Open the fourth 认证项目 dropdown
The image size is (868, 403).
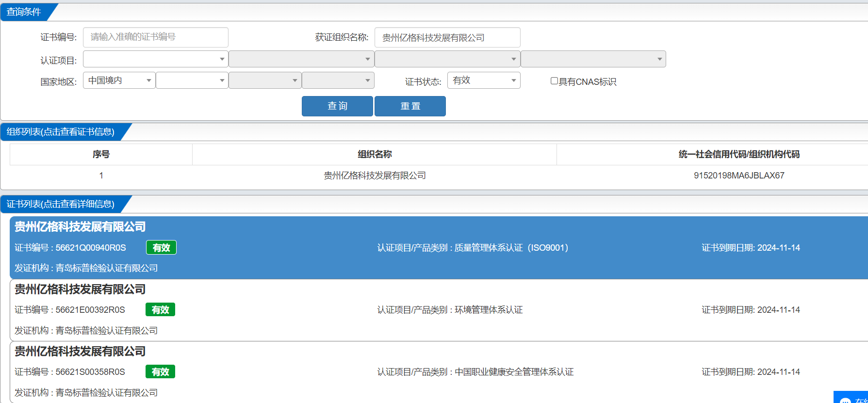pyautogui.click(x=593, y=59)
